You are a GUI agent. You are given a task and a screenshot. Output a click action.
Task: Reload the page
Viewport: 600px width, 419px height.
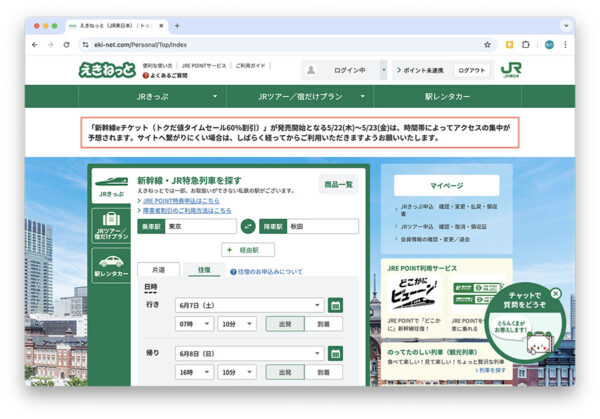click(x=67, y=45)
